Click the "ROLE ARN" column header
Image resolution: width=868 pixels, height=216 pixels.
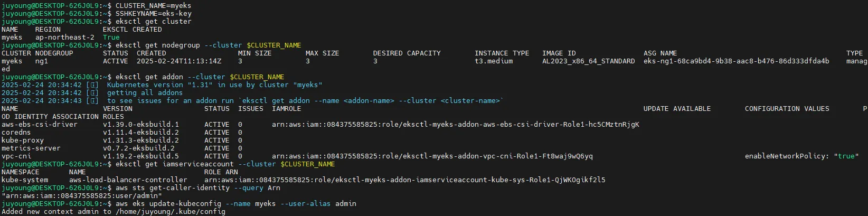click(x=221, y=172)
